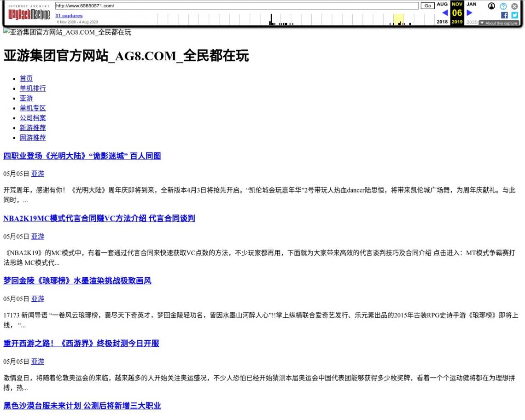Screen dimensions: 525x420
Task: Open the 新游推荐 navigation link
Action: 33,128
